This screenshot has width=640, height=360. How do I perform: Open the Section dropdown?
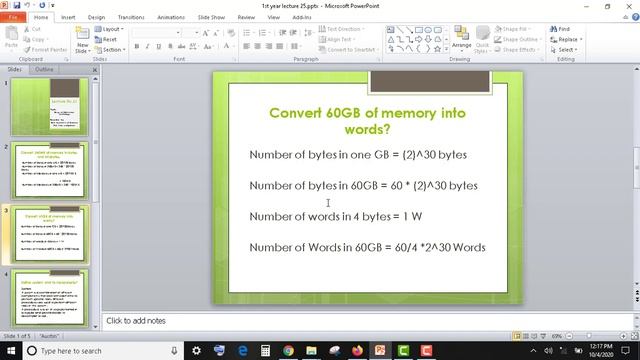click(x=110, y=49)
